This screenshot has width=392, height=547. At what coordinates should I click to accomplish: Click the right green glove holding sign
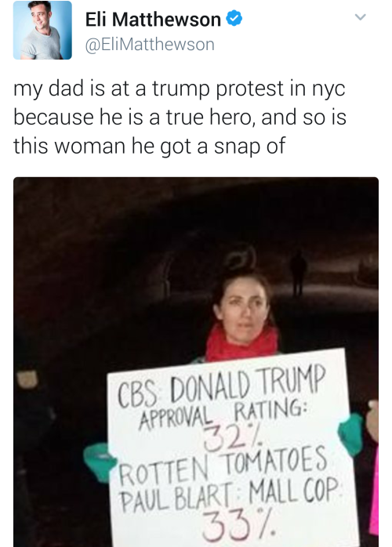(350, 434)
